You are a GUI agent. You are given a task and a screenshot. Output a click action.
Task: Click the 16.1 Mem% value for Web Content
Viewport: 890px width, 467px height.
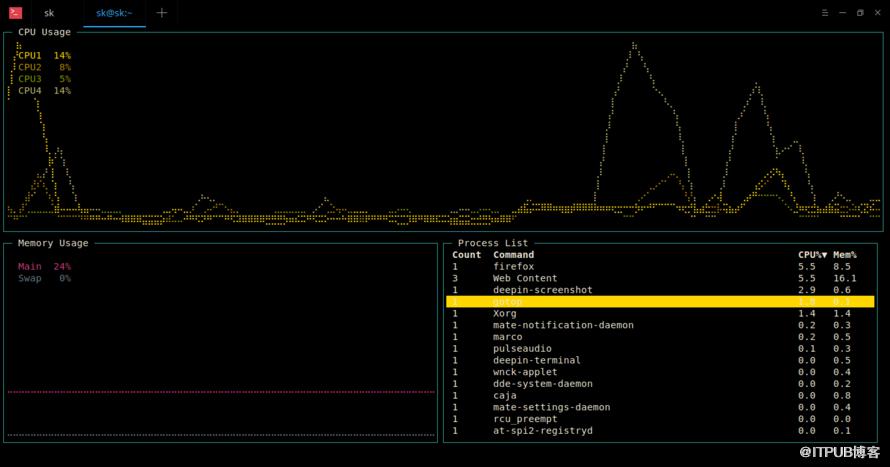(x=845, y=278)
